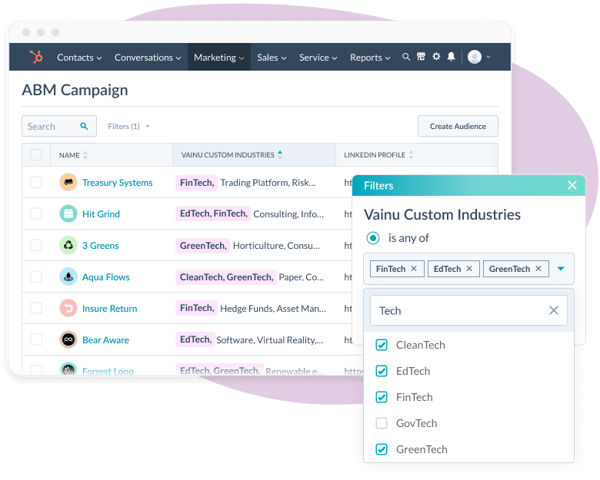Open settings gear icon

click(x=436, y=58)
